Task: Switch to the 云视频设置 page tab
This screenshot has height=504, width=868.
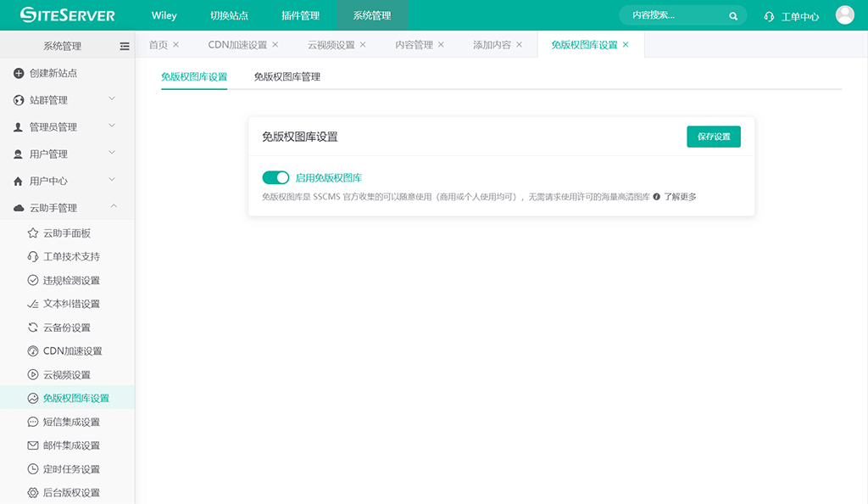Action: click(x=331, y=45)
